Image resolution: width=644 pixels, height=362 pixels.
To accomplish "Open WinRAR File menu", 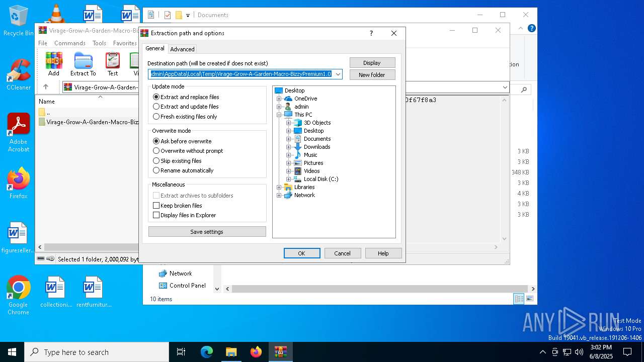I will (43, 43).
